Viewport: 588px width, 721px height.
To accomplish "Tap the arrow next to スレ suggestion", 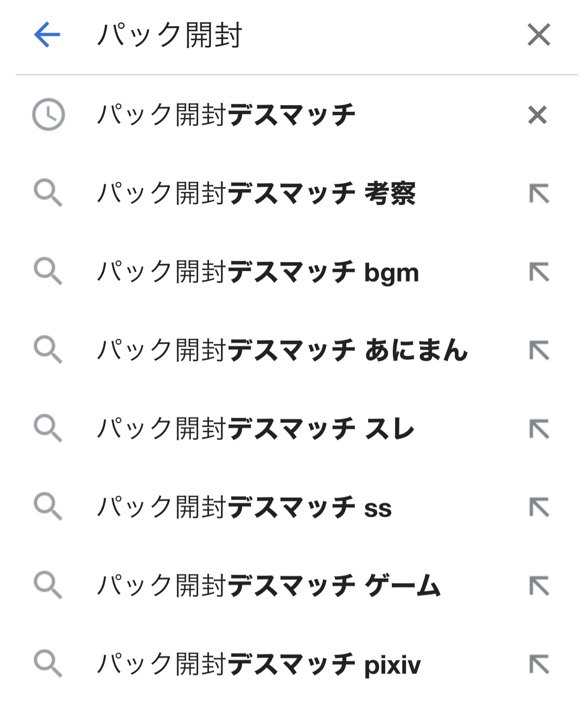I will pos(539,429).
